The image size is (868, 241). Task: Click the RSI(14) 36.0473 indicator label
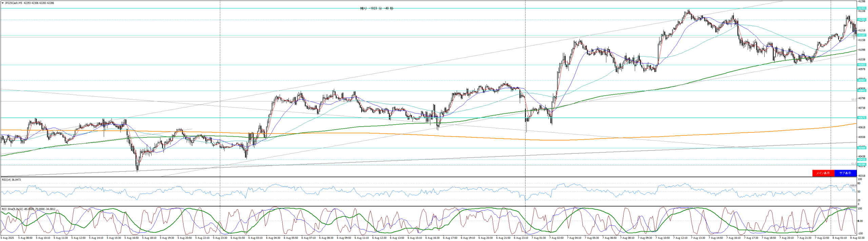coord(11,180)
